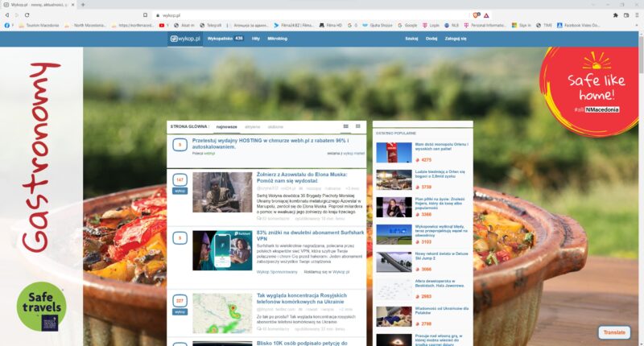Click the Szukaj search link
The image size is (644, 346).
click(x=411, y=39)
